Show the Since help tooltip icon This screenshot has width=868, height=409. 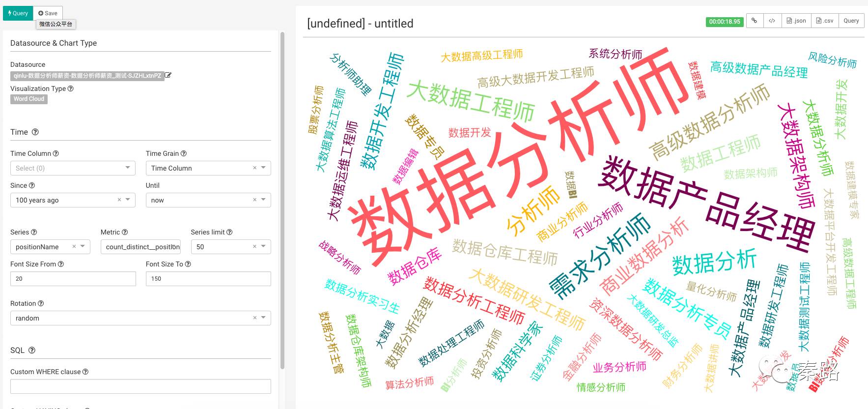pyautogui.click(x=32, y=185)
